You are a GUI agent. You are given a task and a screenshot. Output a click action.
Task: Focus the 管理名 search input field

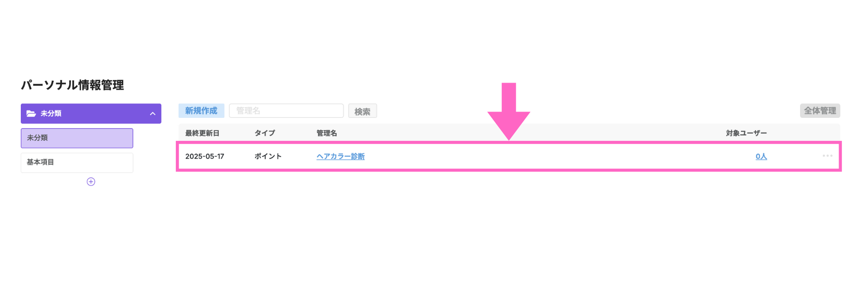click(286, 111)
